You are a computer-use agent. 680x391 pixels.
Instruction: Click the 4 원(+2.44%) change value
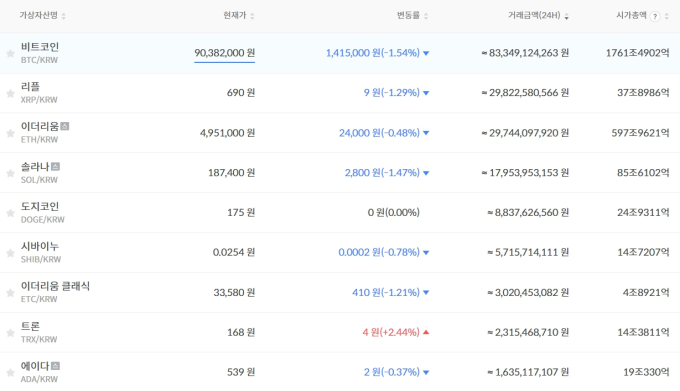click(x=391, y=332)
